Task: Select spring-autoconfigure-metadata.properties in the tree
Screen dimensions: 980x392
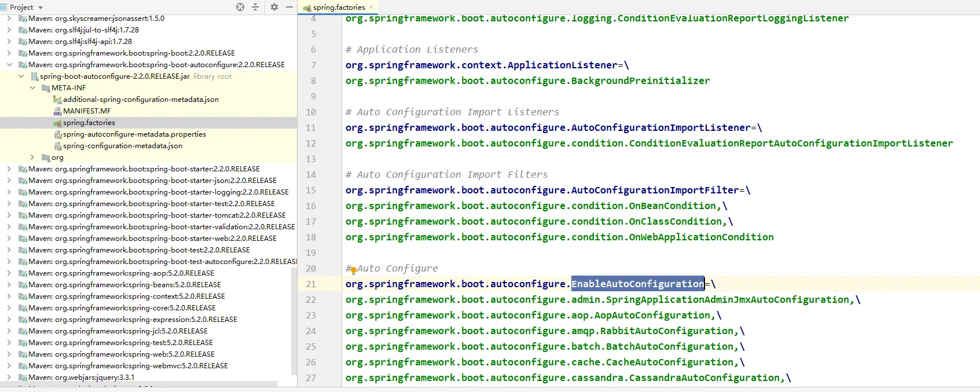Action: click(134, 134)
